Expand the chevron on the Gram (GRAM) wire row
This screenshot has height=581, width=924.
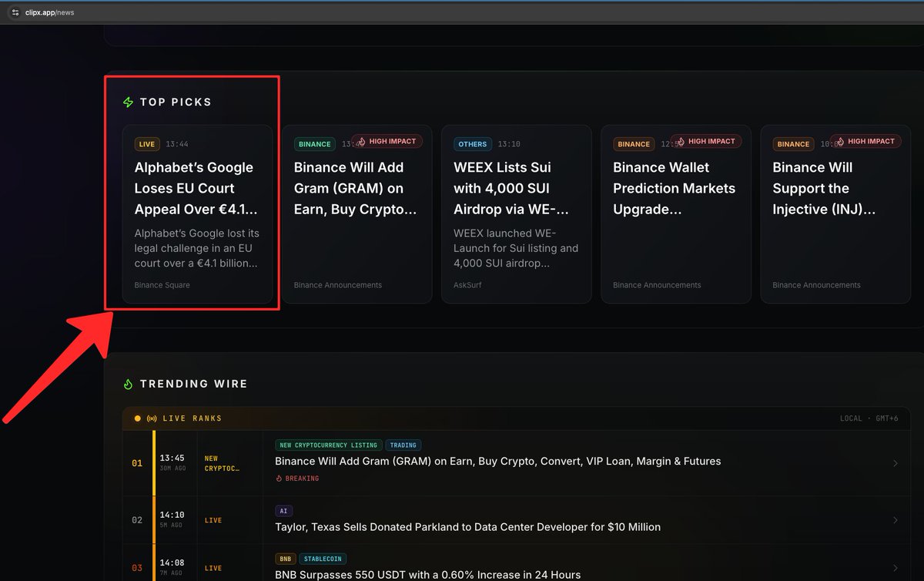tap(896, 463)
